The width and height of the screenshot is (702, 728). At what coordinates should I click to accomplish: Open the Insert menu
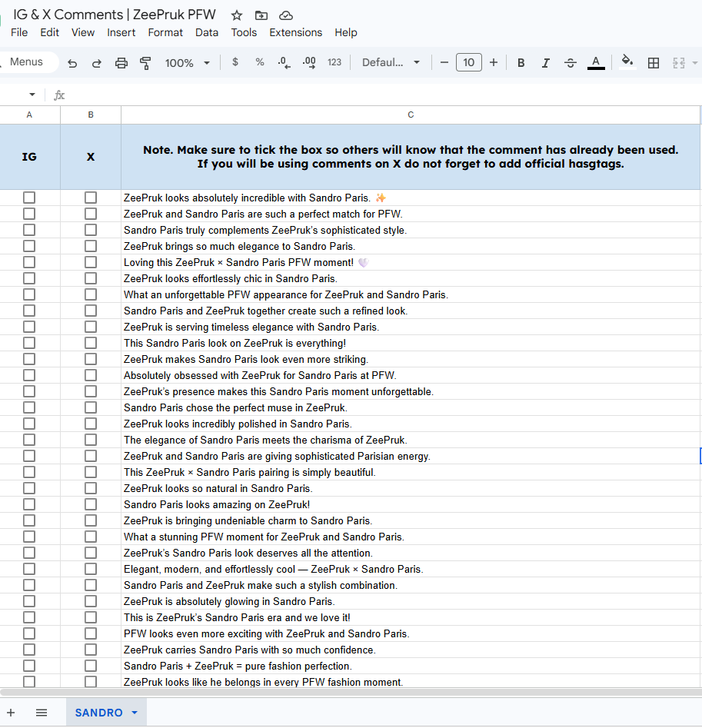(121, 32)
